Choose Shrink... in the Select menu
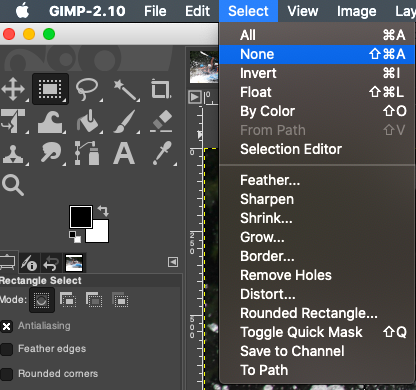This screenshot has height=390, width=416. point(317,218)
